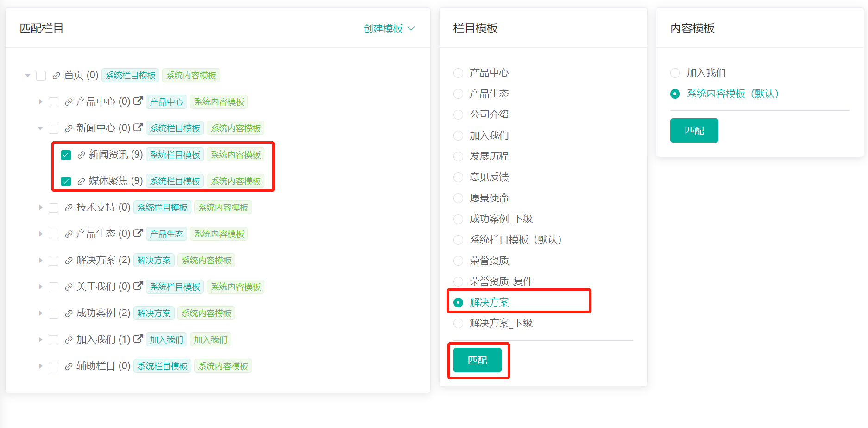The image size is (868, 428).
Task: Expand the 技术支持 tree node
Action: (x=40, y=208)
